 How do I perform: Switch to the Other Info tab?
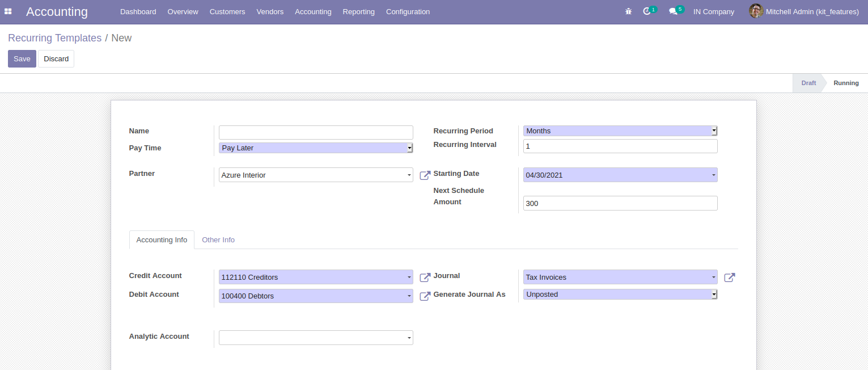218,240
